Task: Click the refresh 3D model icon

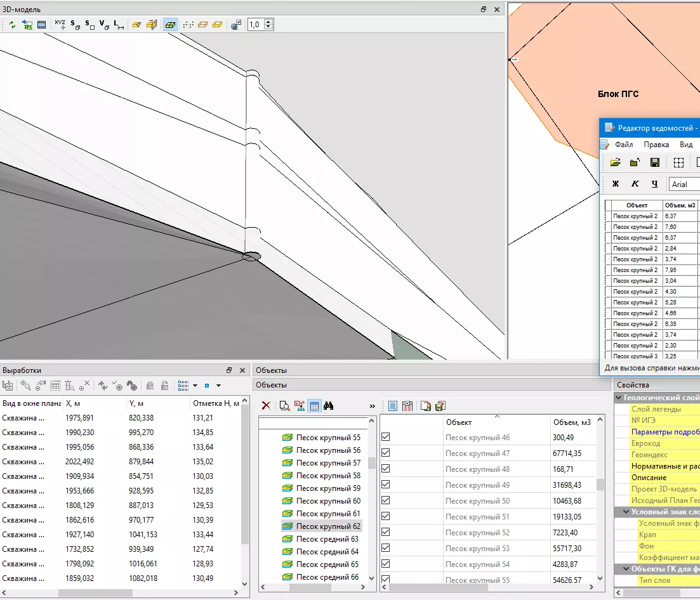Action: 13,25
